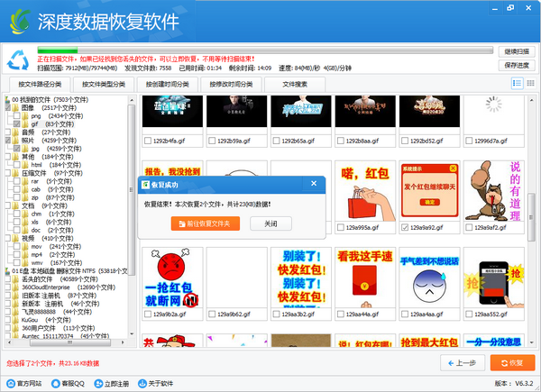Open the 看我这手速 gif thumbnail
Image resolution: width=541 pixels, height=392 pixels.
(365, 278)
